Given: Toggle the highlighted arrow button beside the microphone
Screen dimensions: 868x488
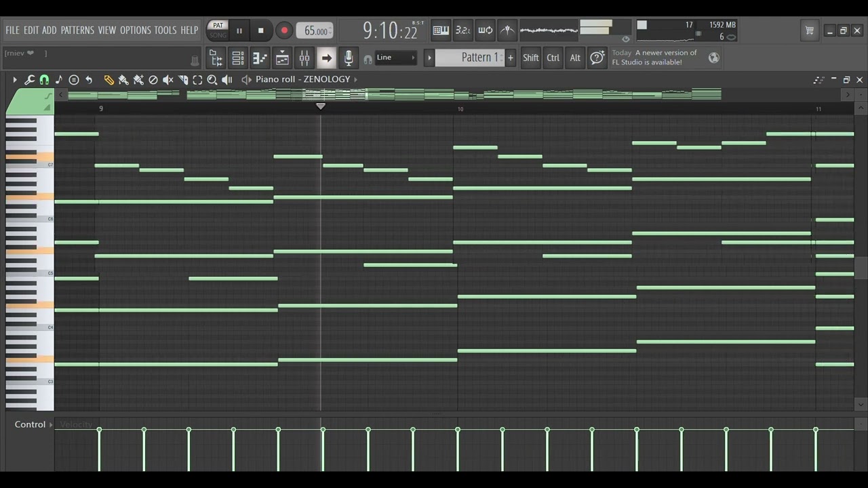Looking at the screenshot, I should click(x=326, y=58).
